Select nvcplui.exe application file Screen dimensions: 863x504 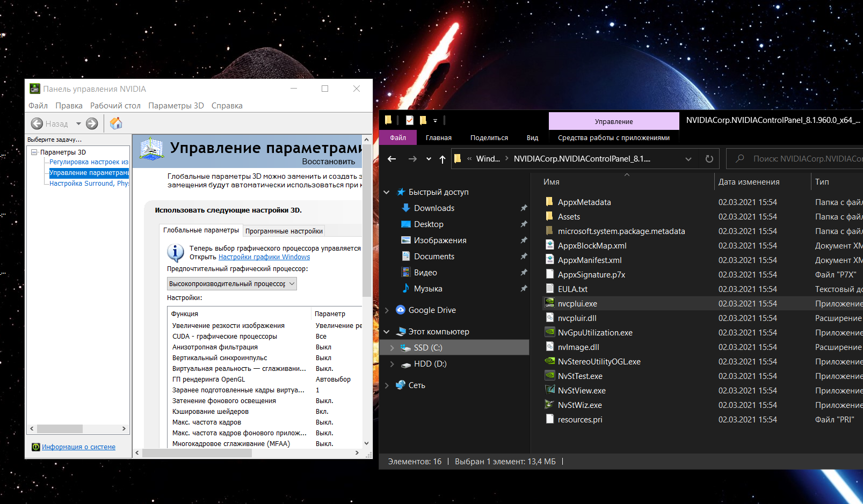click(x=577, y=304)
